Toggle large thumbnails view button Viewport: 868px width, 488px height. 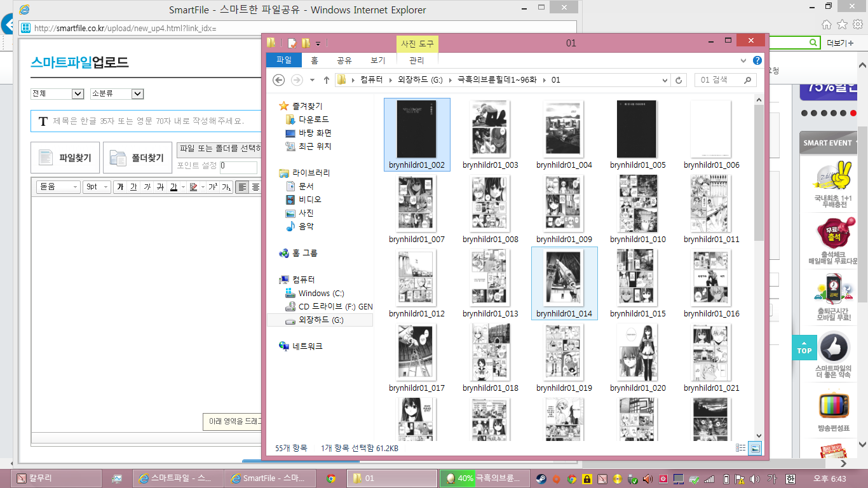pyautogui.click(x=755, y=448)
